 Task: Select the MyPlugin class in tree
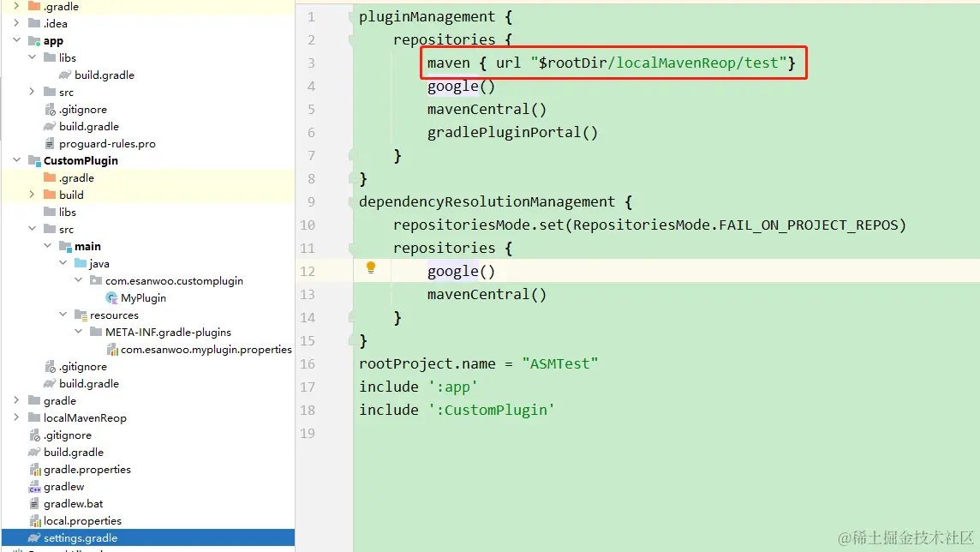(143, 298)
